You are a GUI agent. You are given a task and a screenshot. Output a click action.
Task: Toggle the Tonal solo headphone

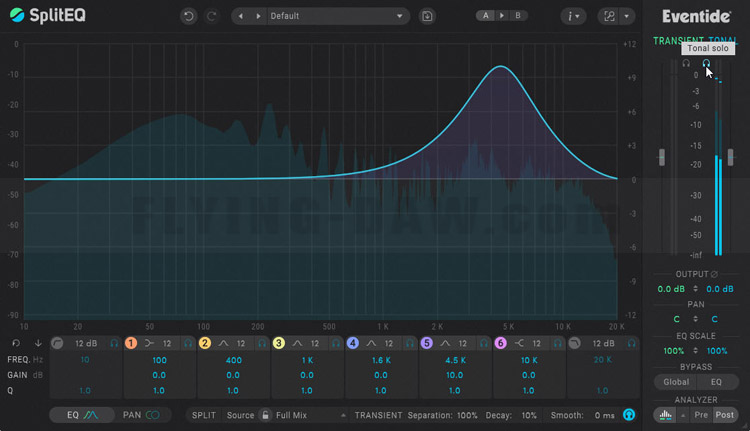tap(706, 63)
